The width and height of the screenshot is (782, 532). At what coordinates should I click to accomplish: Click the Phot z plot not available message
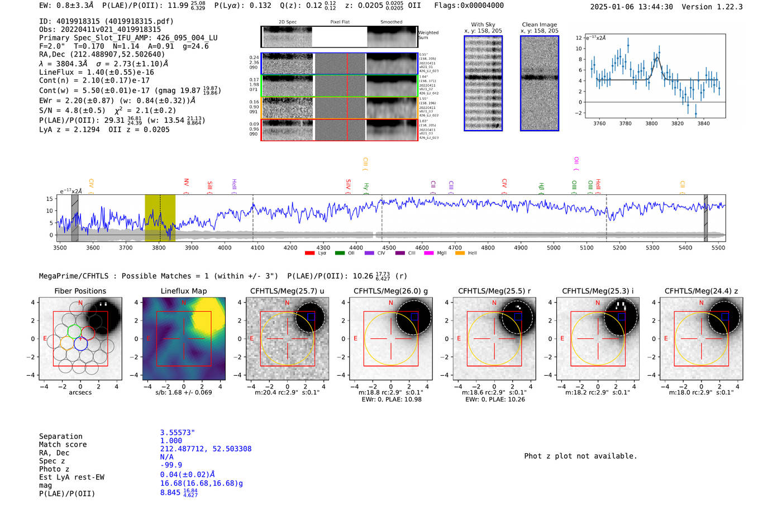click(580, 456)
